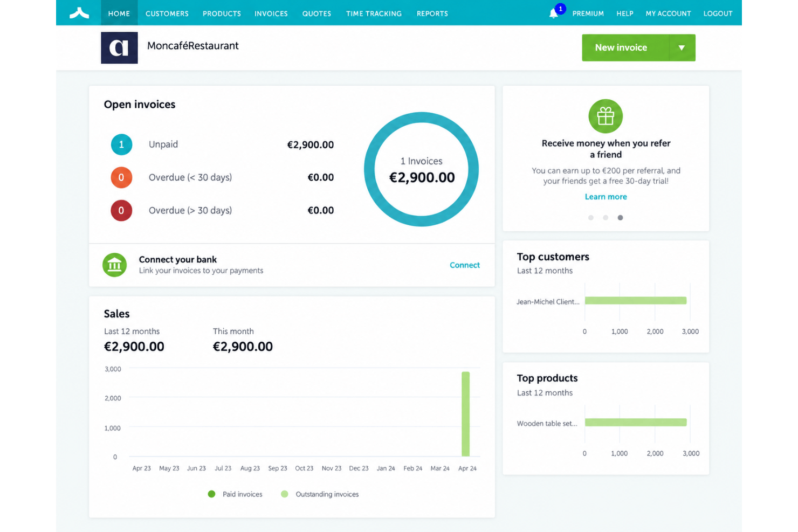Open the Reports menu

click(x=432, y=13)
